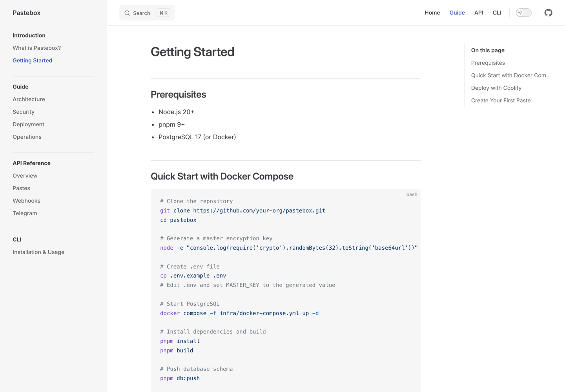Click 'PostgreSQL 17 (or Docker)' list item
The image size is (565, 392).
click(x=197, y=137)
